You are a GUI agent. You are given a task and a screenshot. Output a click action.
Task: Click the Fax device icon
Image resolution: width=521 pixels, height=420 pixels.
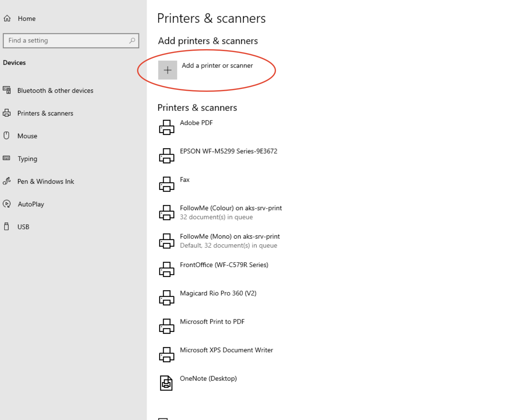click(x=166, y=184)
